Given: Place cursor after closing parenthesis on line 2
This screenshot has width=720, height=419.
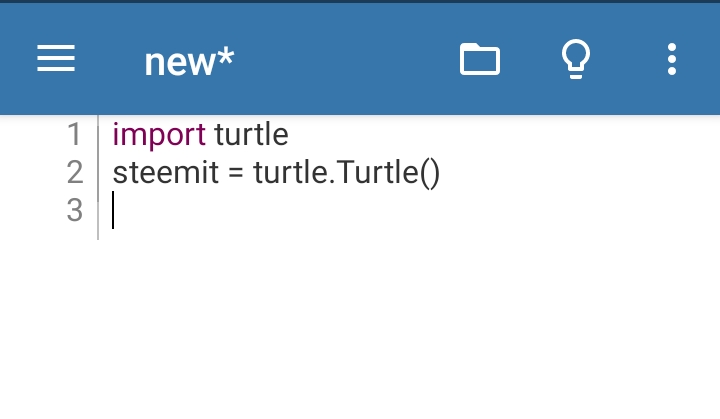Looking at the screenshot, I should 440,173.
